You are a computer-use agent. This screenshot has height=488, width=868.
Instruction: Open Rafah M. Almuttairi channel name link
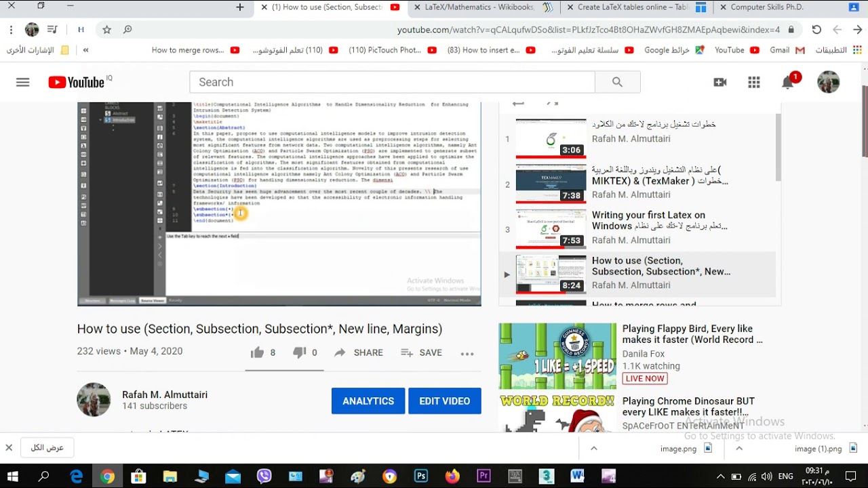point(165,394)
